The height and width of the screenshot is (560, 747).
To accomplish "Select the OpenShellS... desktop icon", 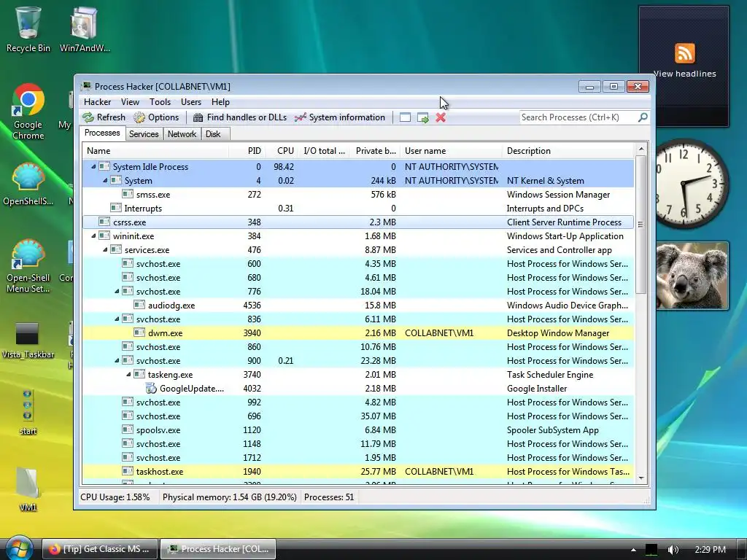I will coord(28,184).
